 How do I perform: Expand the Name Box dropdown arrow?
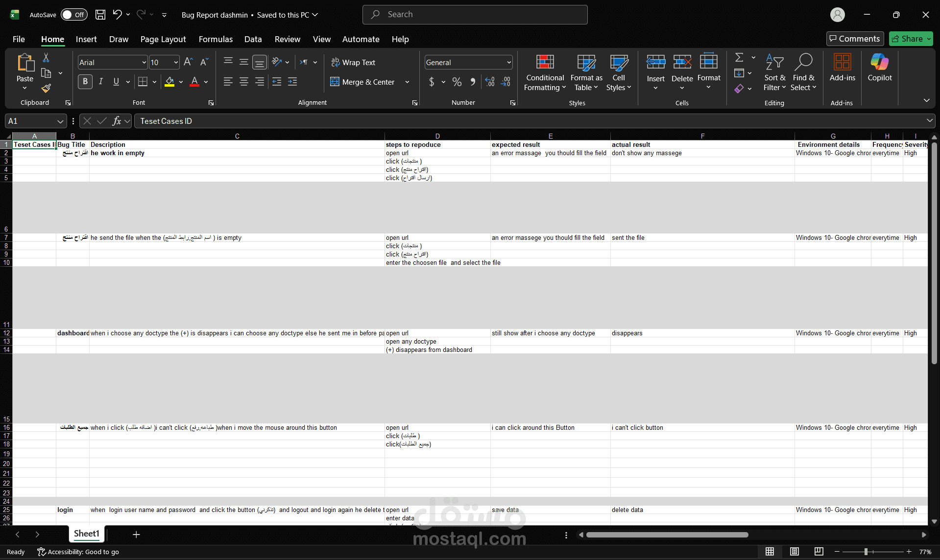(x=60, y=121)
